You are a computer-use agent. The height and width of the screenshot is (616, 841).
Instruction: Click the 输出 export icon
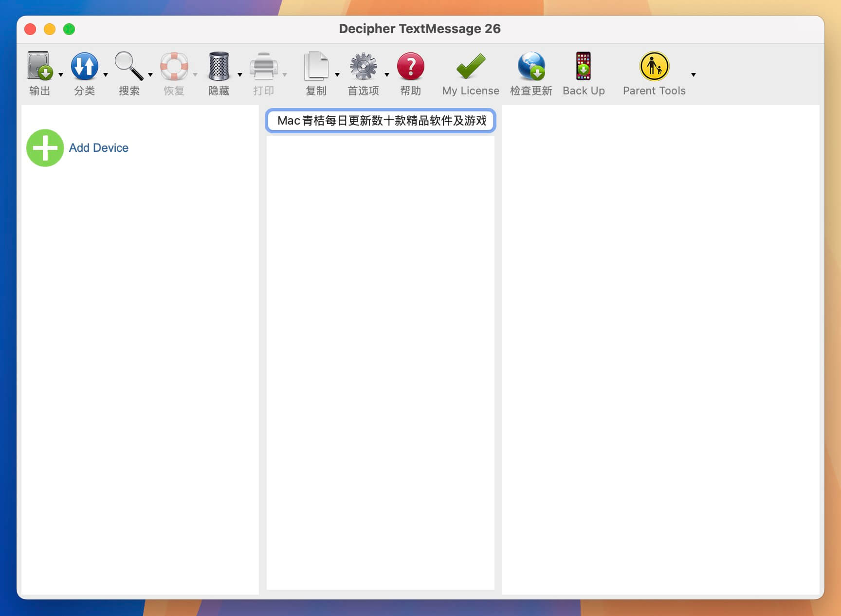pyautogui.click(x=39, y=66)
